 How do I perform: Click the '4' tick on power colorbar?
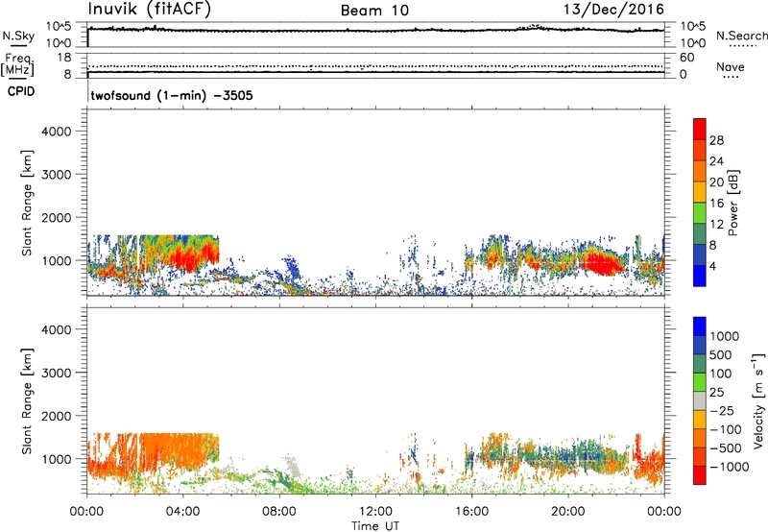pos(713,267)
